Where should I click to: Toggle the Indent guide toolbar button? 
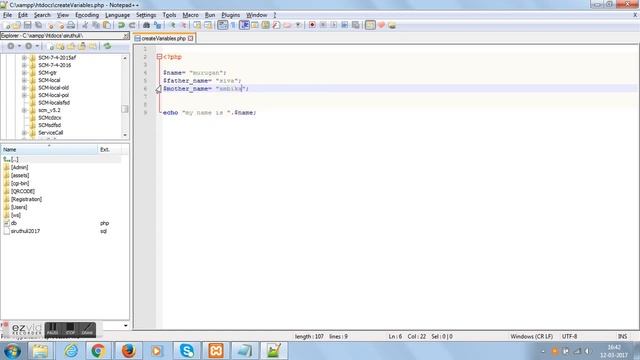(244, 25)
